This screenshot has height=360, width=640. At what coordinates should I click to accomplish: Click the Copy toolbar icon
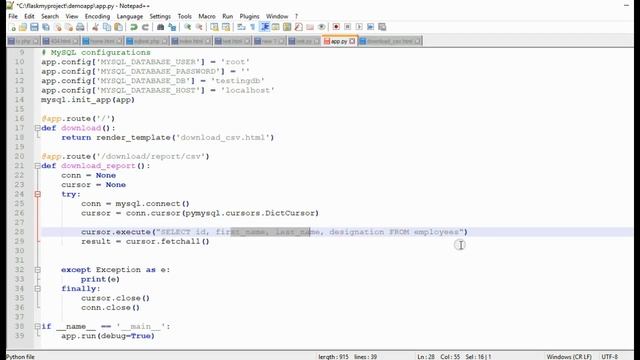coord(107,27)
